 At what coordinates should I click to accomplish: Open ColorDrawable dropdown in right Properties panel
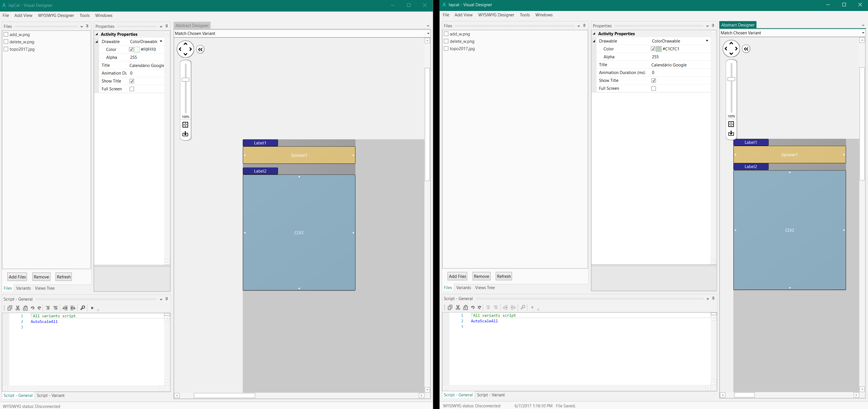tap(707, 41)
